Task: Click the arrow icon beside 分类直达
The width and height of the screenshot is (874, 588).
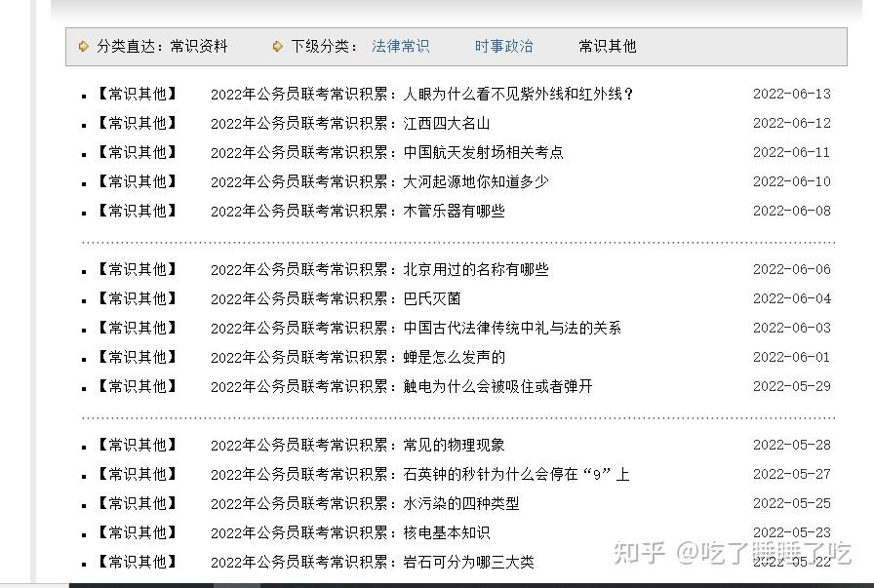Action: click(84, 46)
